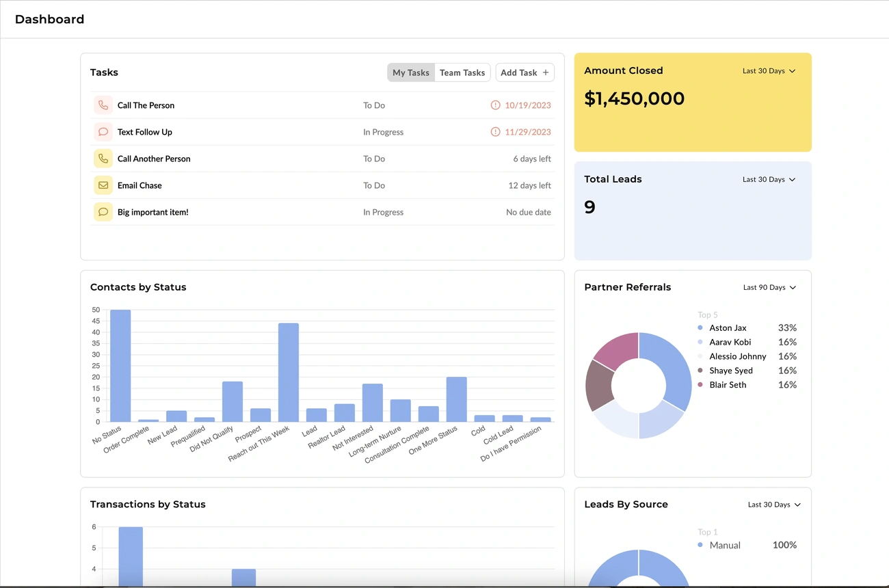Screen dimensions: 889x588
Task: Click the Aarav Kobi light-blue legend dot
Action: (x=700, y=343)
